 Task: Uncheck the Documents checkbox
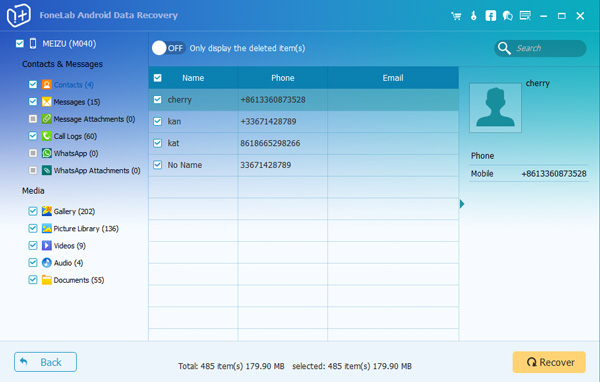pyautogui.click(x=33, y=280)
